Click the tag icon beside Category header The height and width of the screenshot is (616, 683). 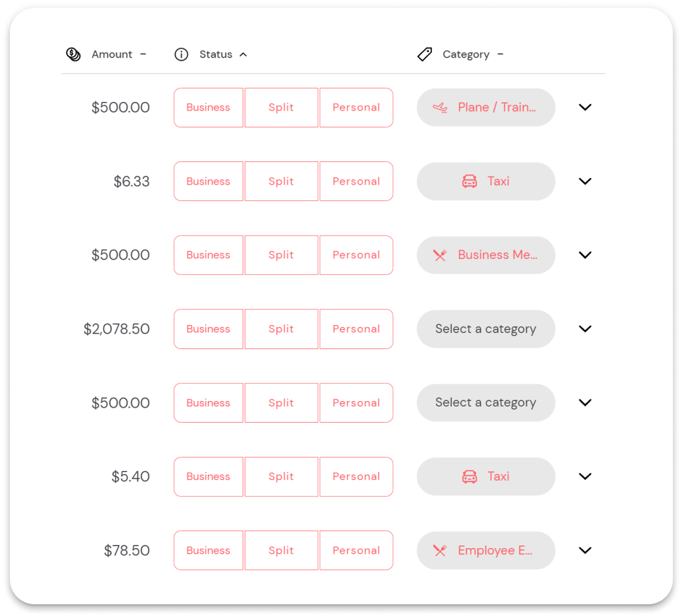pyautogui.click(x=425, y=54)
